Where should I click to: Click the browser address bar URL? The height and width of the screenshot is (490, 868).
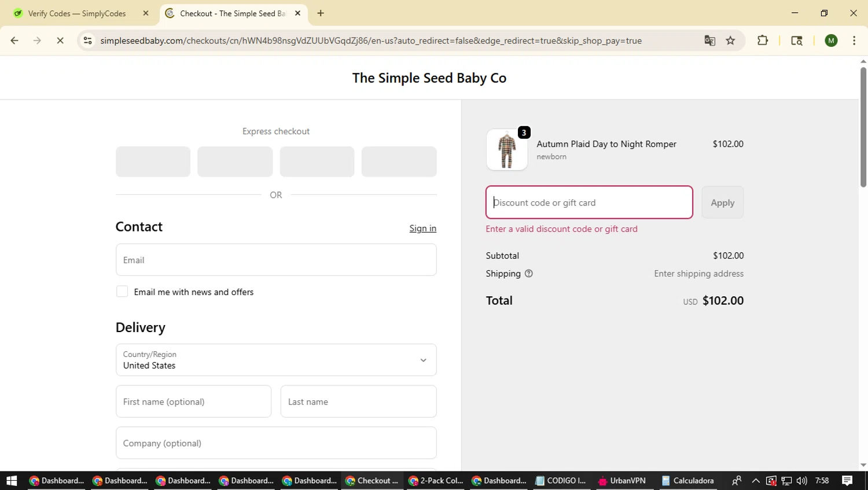[x=371, y=40]
